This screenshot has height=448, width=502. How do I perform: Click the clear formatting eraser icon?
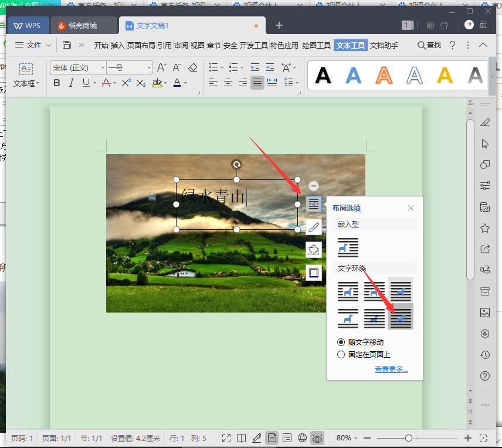tap(193, 68)
